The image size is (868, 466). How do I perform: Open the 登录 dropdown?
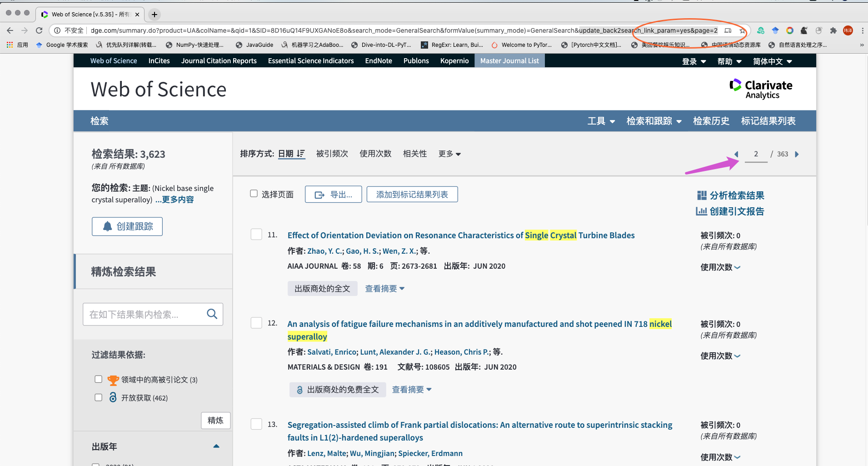(x=693, y=61)
